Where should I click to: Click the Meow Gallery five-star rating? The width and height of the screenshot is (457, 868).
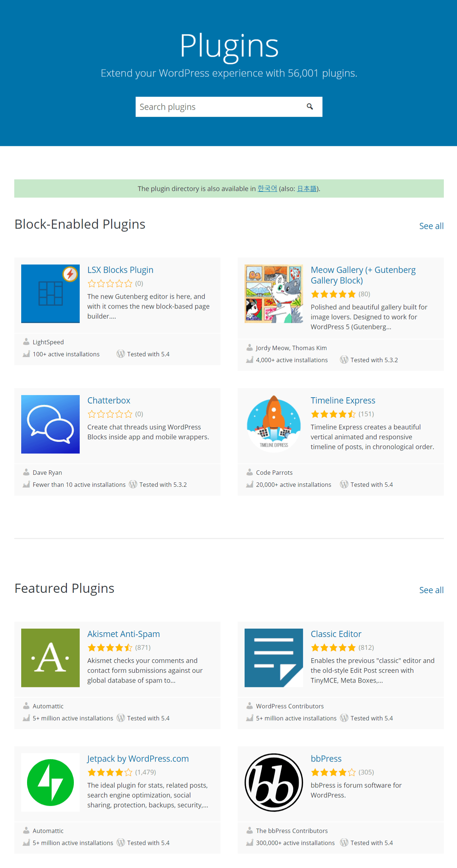click(333, 294)
